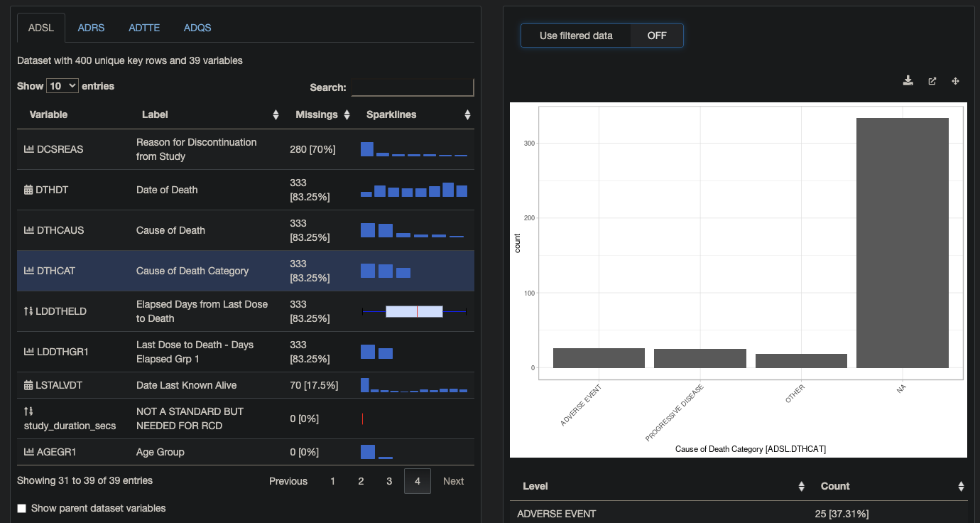Click the move/resize plot icon

tap(955, 81)
